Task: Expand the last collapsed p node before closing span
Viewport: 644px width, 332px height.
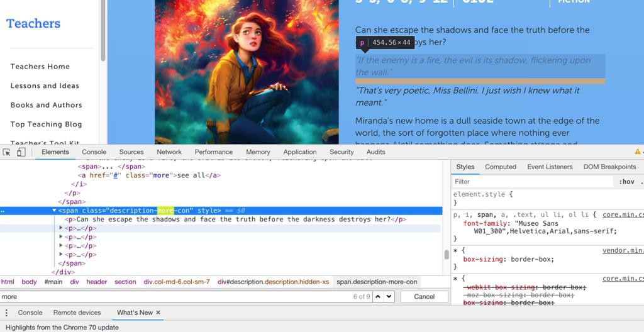Action: 61,254
